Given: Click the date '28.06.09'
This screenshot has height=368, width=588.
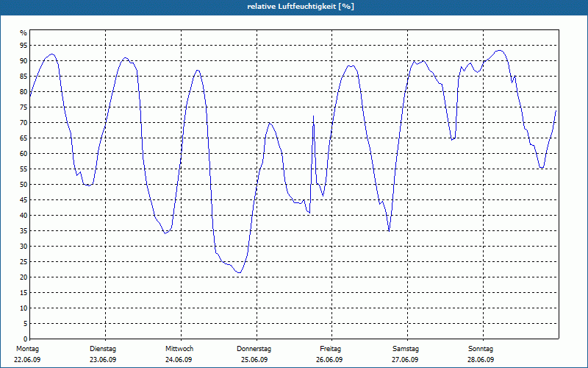Looking at the screenshot, I should tap(481, 360).
